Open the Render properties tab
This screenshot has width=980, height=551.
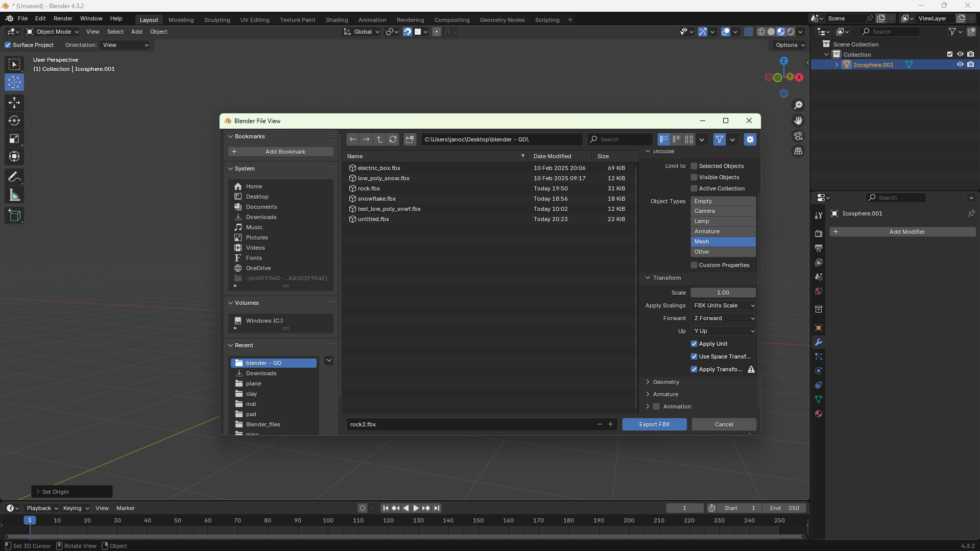(x=819, y=233)
